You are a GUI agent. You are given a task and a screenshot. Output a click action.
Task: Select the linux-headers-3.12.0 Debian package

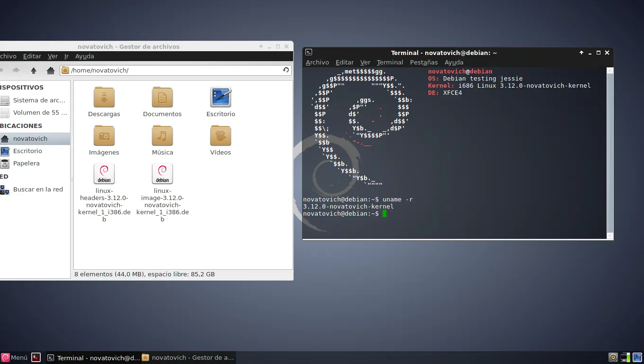coord(104,173)
